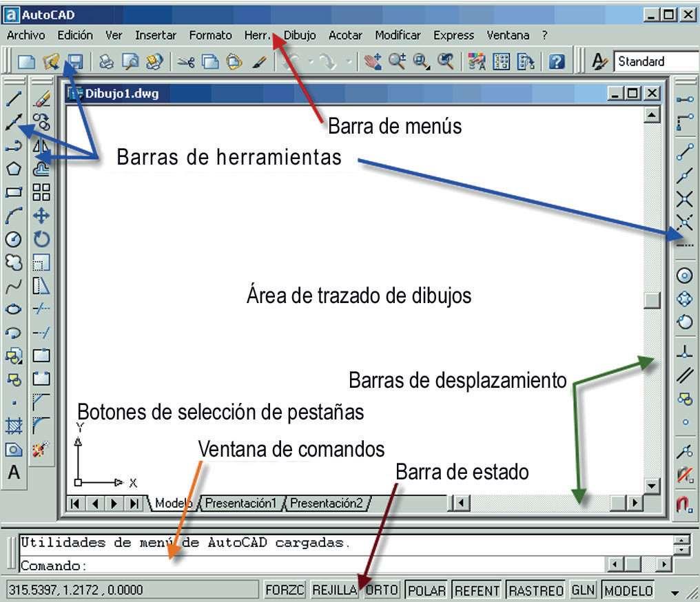Toggle RASTREO object tracking
Image resolution: width=700 pixels, height=602 pixels.
[x=536, y=590]
